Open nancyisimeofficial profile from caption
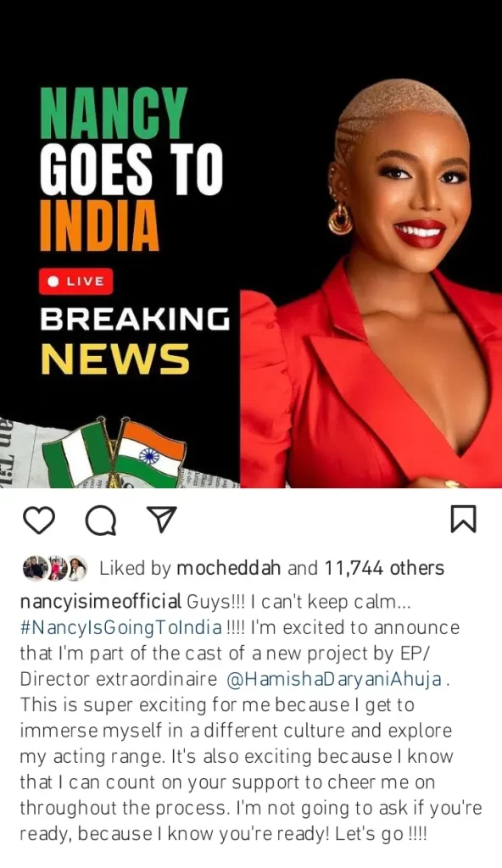 coord(101,602)
